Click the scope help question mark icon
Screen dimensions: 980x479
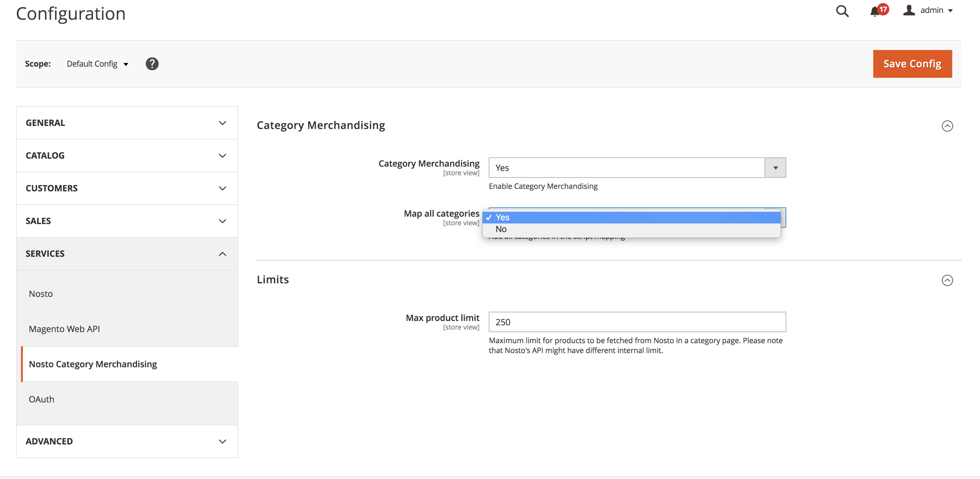[x=152, y=64]
